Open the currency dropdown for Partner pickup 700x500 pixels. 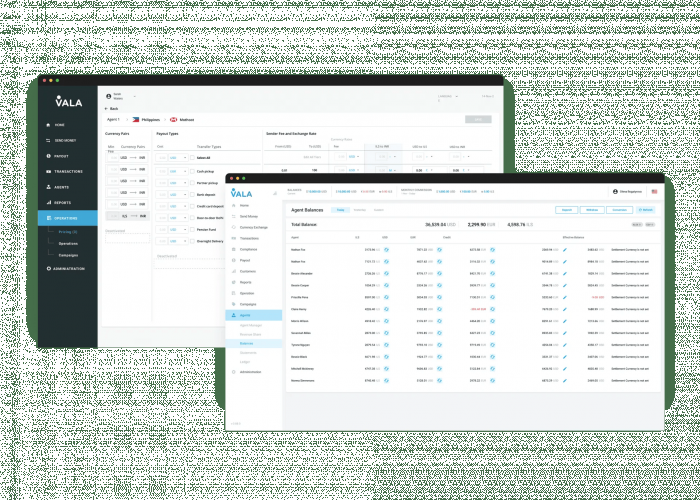pos(178,183)
